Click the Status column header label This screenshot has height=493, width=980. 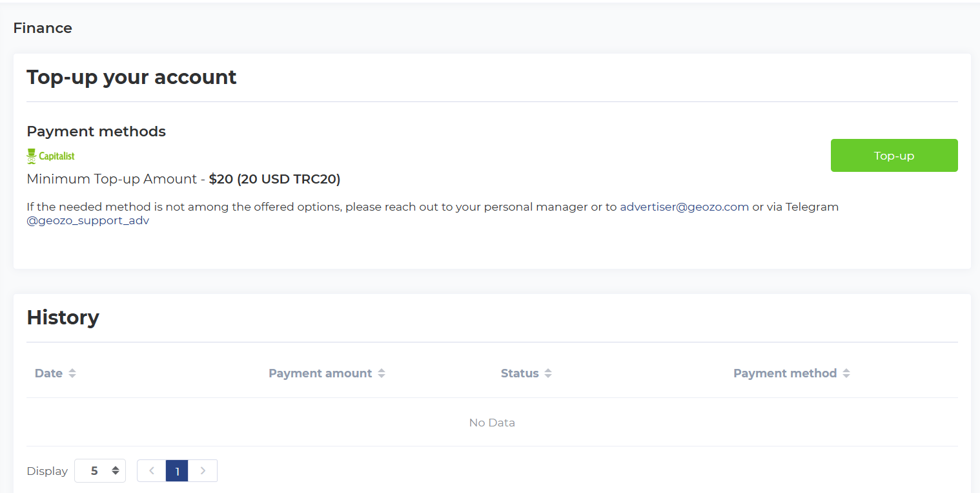tap(520, 373)
